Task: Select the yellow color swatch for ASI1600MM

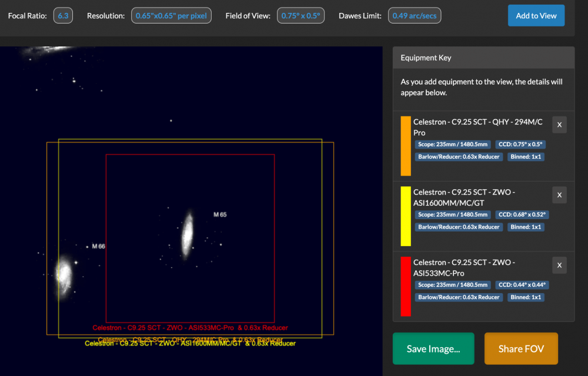Action: 406,216
